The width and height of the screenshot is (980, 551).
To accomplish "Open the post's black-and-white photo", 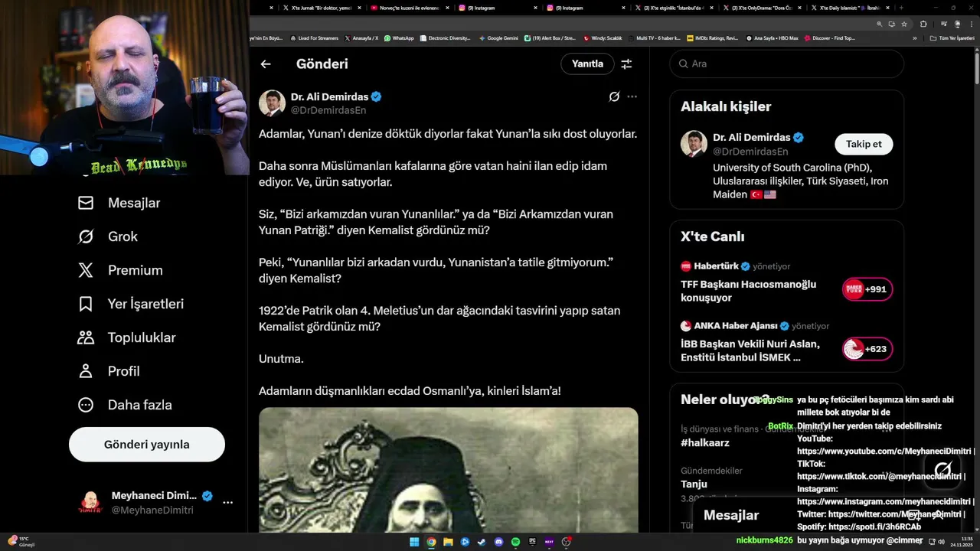I will (x=449, y=470).
